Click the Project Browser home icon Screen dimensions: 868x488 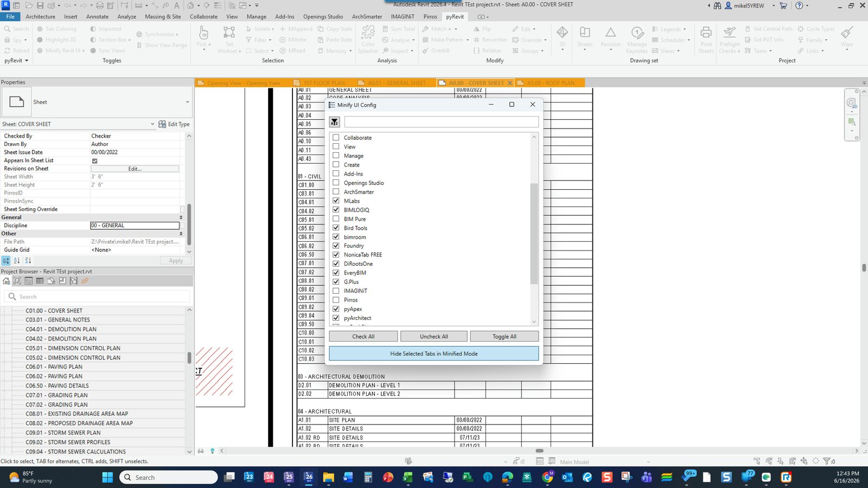pos(7,281)
